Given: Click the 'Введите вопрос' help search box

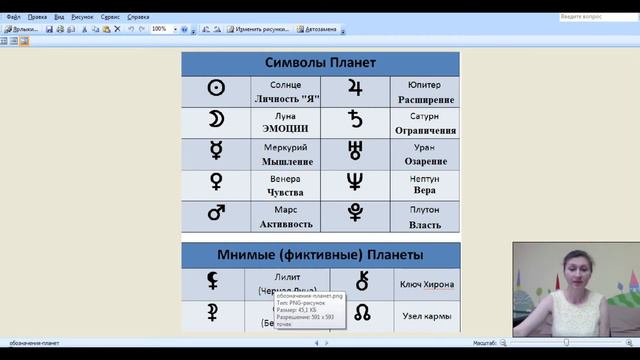Looking at the screenshot, I should (x=599, y=17).
